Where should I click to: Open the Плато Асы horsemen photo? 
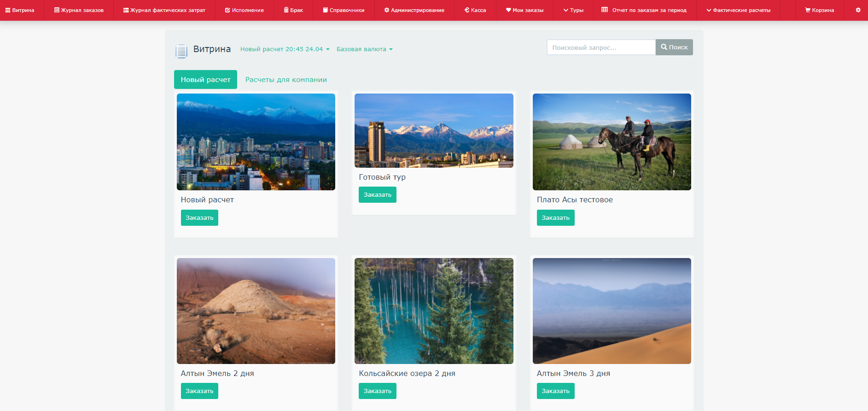[612, 142]
